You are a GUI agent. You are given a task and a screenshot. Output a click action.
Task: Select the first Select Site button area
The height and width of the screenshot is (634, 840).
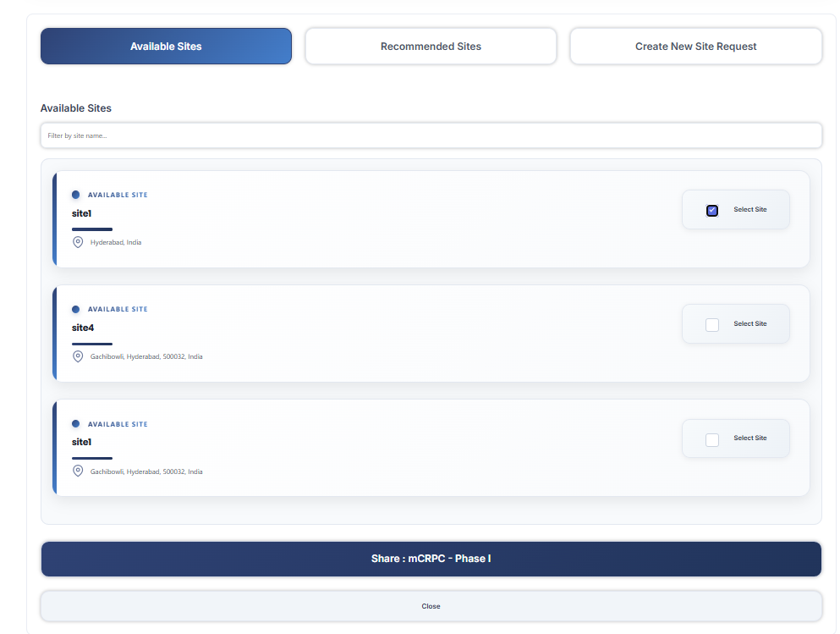tap(735, 209)
